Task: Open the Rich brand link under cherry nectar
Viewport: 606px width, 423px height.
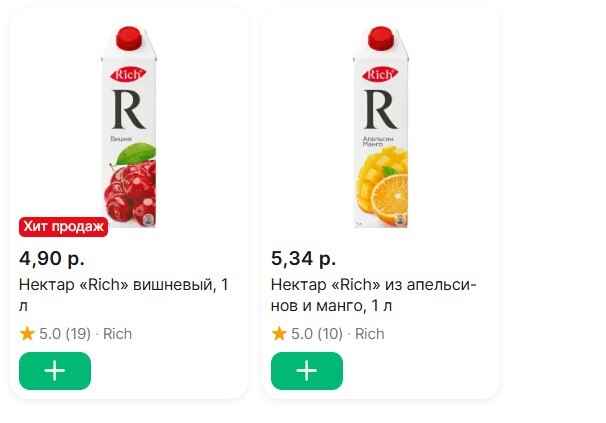Action: (x=117, y=334)
